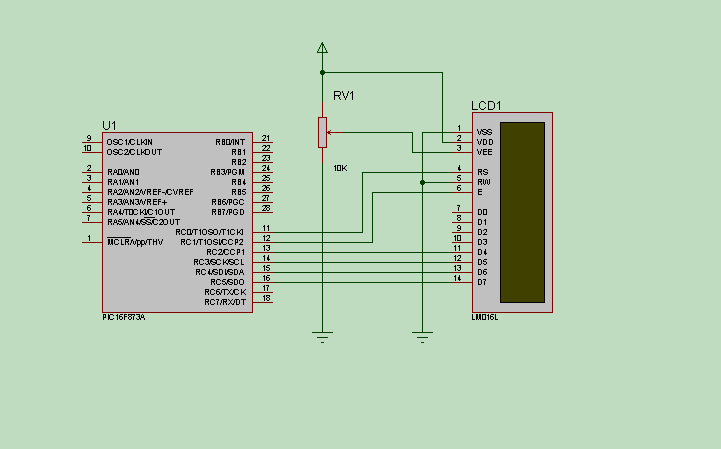Viewport: 721px width, 449px height.
Task: Click the power terminal arrow above RV1
Action: point(322,47)
